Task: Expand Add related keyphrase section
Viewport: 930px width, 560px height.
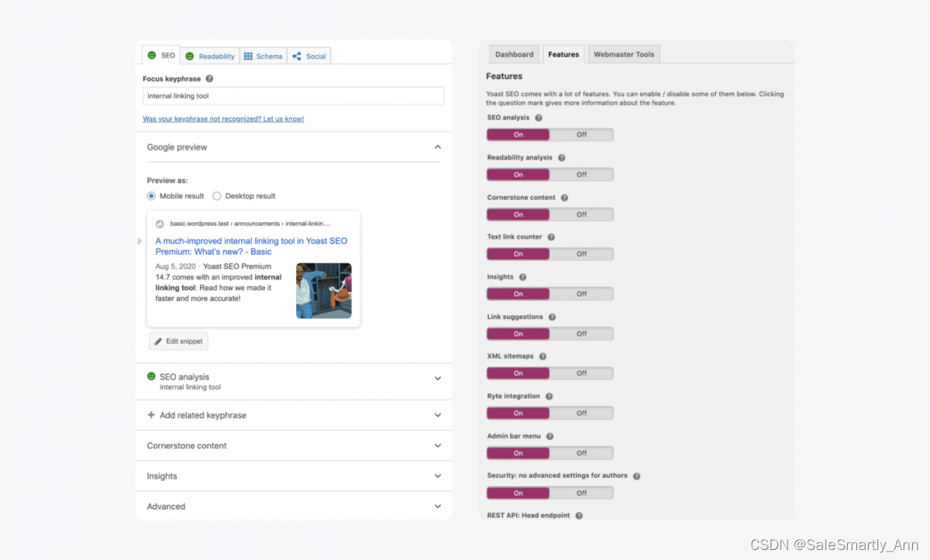Action: [x=438, y=415]
